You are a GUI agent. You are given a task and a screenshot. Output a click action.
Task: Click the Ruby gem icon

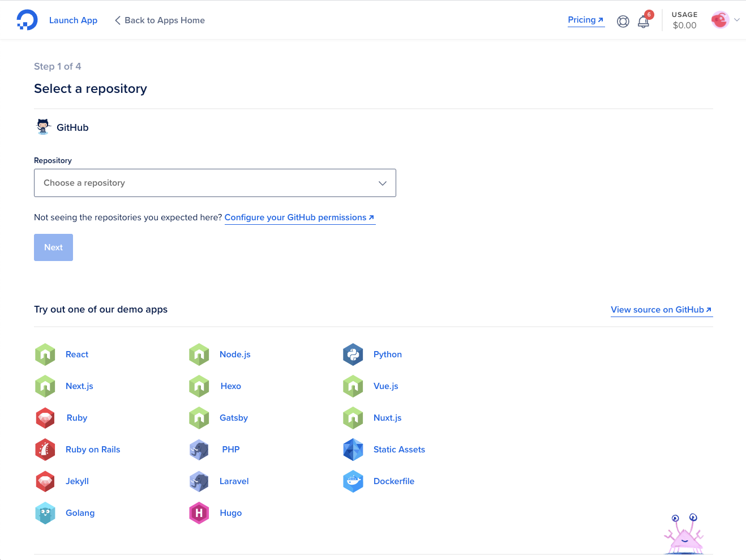click(45, 418)
